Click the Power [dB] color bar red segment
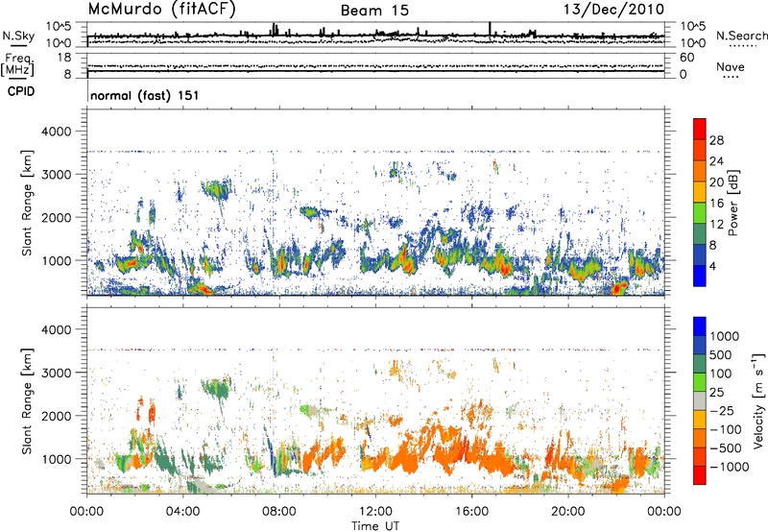 point(700,129)
